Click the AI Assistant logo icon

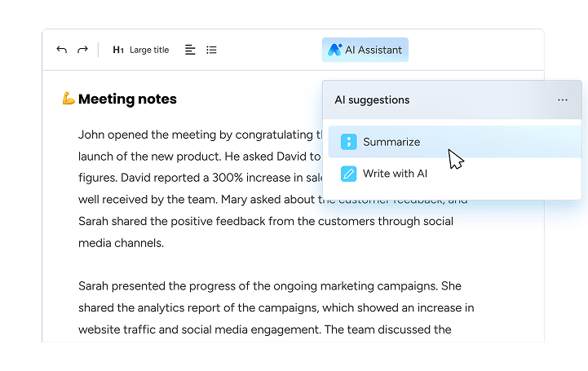334,50
